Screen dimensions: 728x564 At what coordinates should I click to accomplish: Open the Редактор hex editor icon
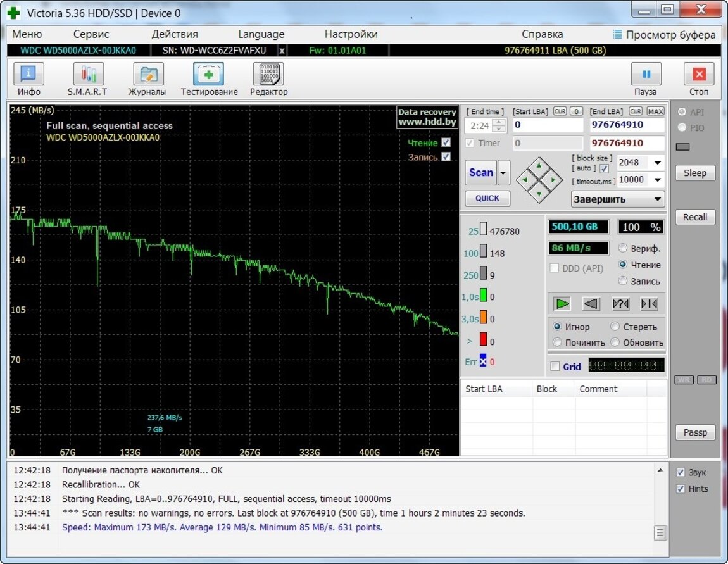pos(268,75)
